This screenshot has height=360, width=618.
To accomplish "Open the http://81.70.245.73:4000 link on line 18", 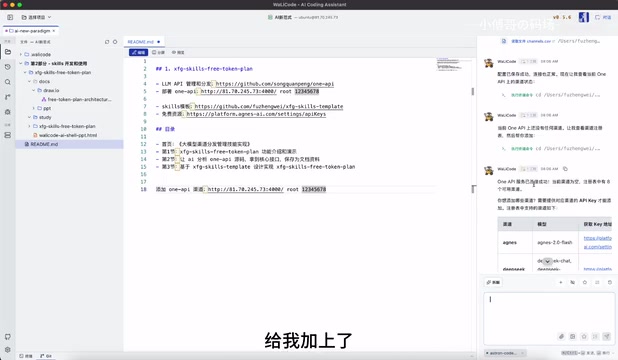I will (x=246, y=189).
